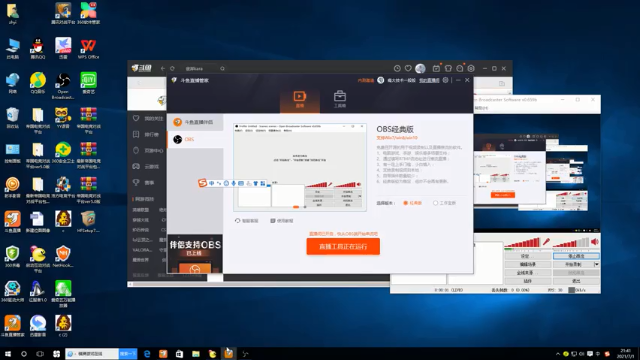Click the exit button in OBS
This screenshot has height=360, width=640.
coord(576,281)
